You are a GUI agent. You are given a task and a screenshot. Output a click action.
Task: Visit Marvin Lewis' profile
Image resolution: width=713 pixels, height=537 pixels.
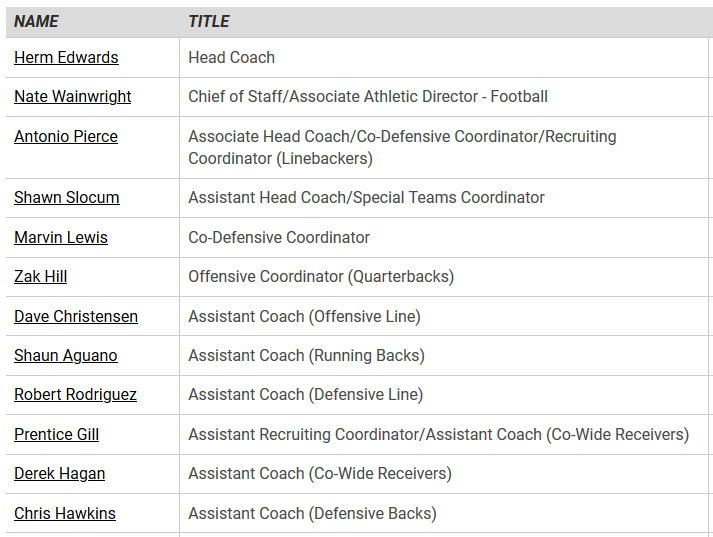pyautogui.click(x=61, y=238)
